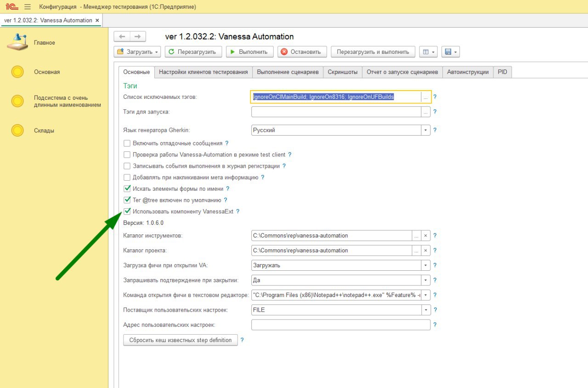Expand the Язык генератора Gherkin dropdown
Screen dimensions: 588x388
pos(426,130)
